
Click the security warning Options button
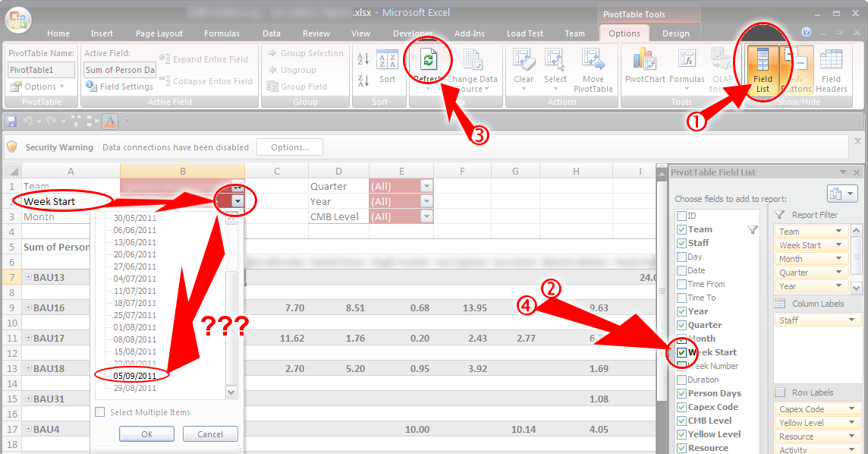pos(290,147)
